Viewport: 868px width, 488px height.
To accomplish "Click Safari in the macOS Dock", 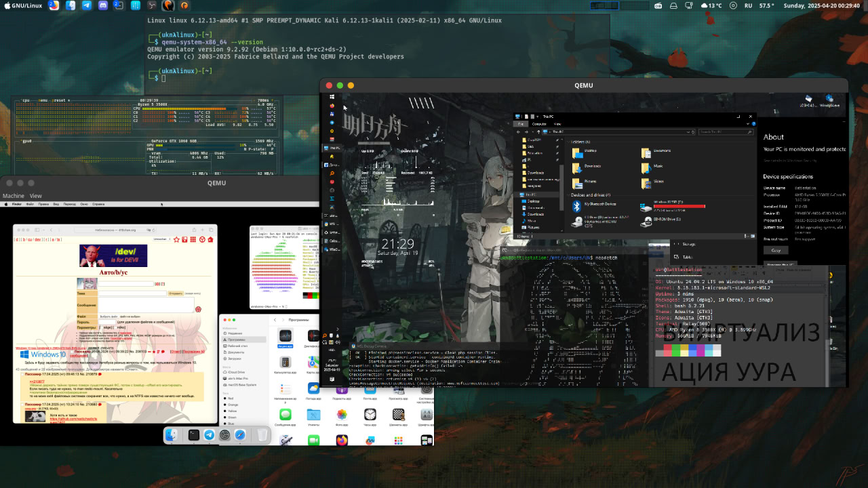I will (240, 435).
